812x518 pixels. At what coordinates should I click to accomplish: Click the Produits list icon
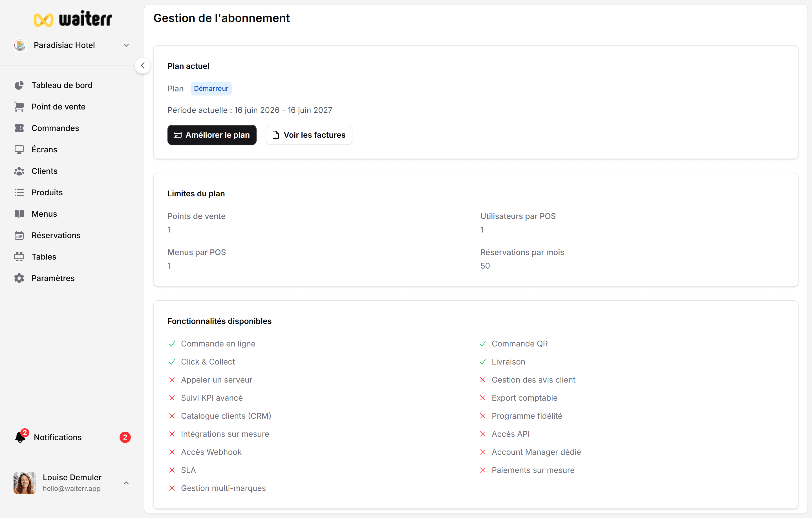click(19, 192)
